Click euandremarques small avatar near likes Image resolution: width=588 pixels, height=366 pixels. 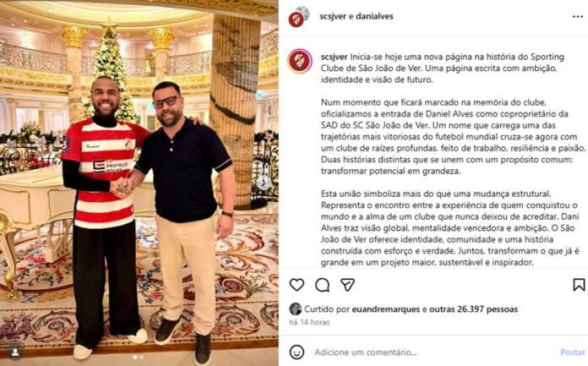(295, 309)
